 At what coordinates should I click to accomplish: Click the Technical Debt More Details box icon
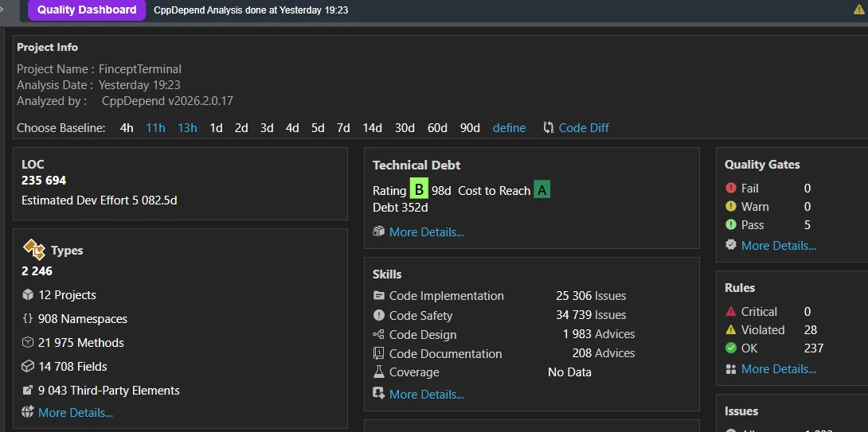[x=378, y=232]
